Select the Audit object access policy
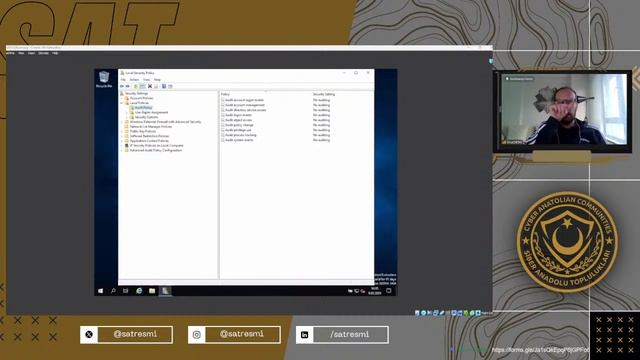The height and width of the screenshot is (360, 640). 238,120
